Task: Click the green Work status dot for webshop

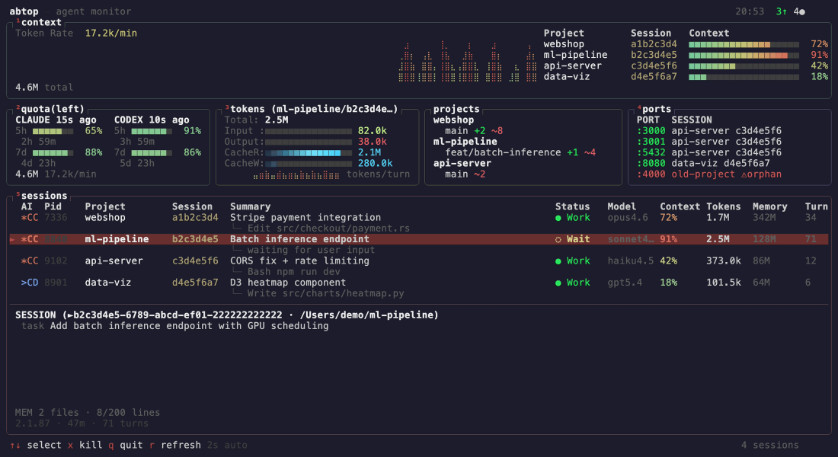Action: [x=559, y=217]
